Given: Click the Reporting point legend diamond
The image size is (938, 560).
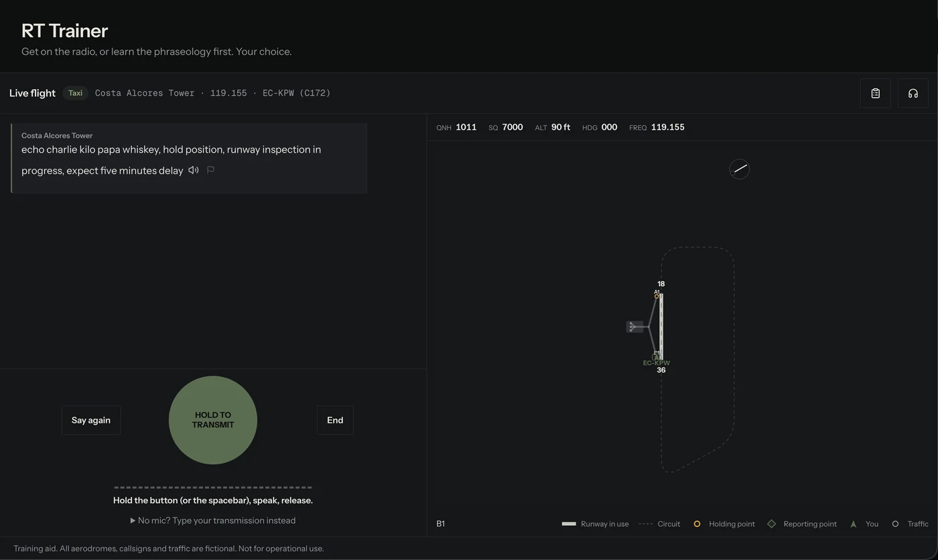Looking at the screenshot, I should point(771,524).
